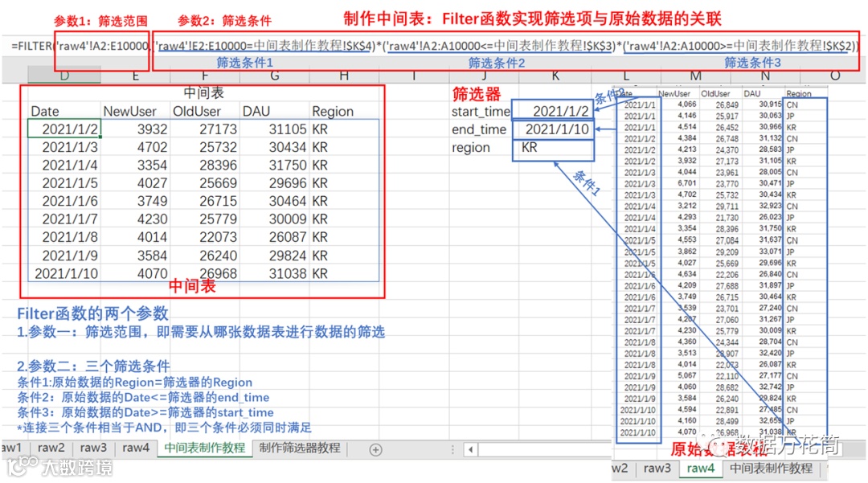Select the end_time label cell

tap(479, 129)
